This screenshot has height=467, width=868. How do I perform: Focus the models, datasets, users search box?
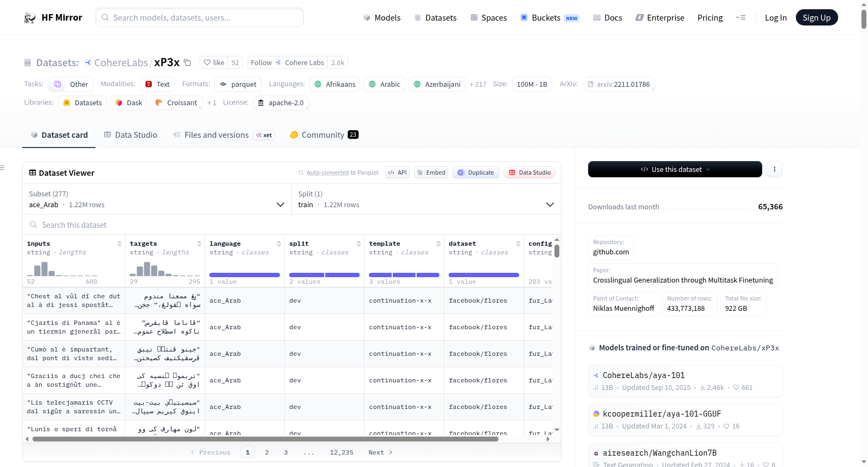200,17
